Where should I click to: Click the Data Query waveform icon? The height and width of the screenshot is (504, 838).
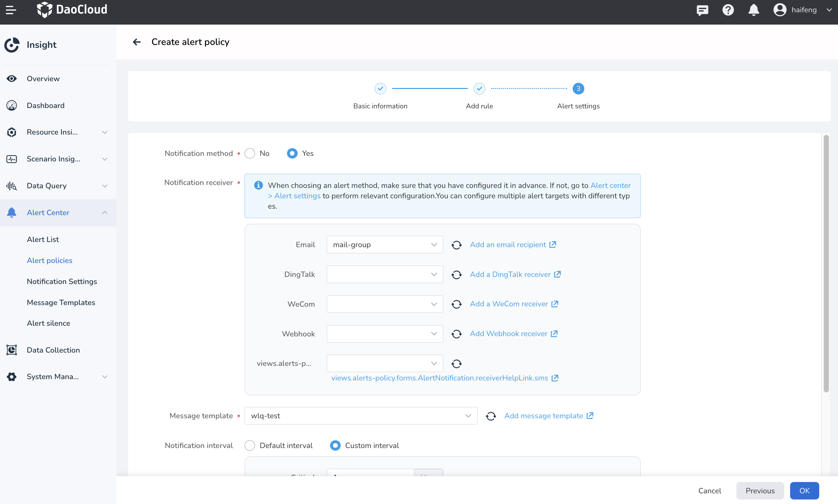tap(12, 186)
